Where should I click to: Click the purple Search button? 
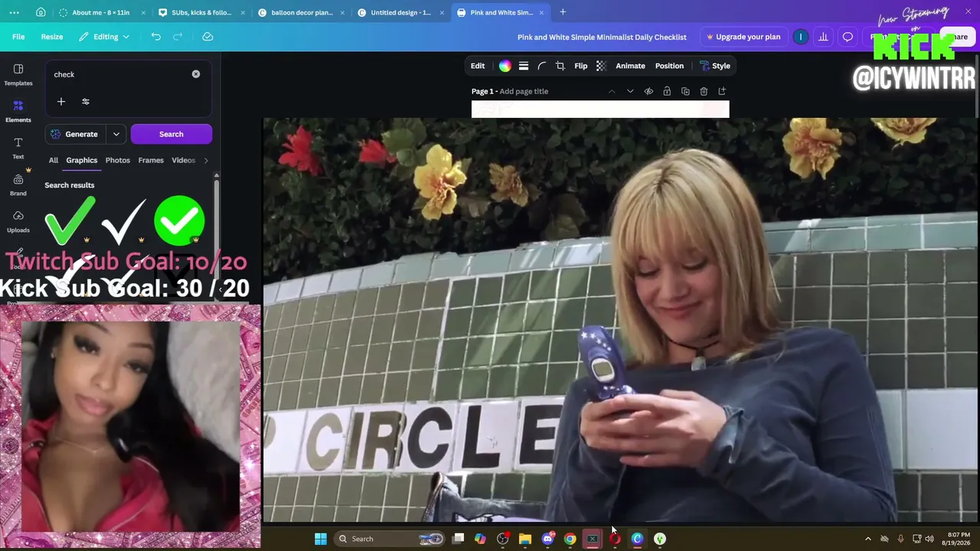coord(171,134)
